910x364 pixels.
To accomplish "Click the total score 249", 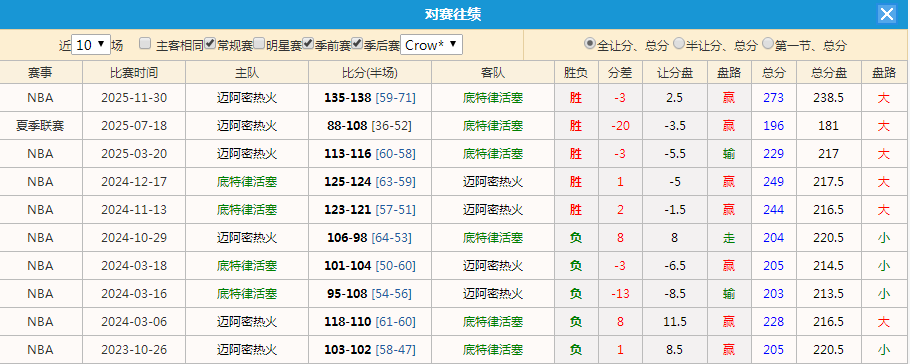I will click(774, 182).
